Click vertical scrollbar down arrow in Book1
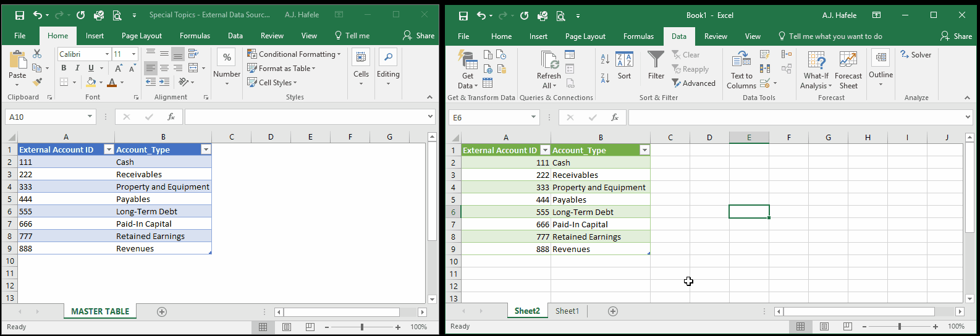Viewport: 980px width, 336px height. coord(970,298)
